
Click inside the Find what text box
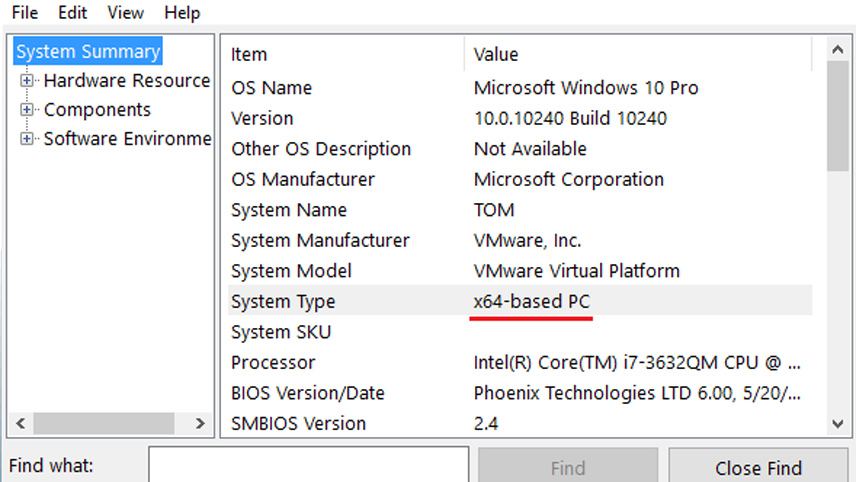[308, 466]
